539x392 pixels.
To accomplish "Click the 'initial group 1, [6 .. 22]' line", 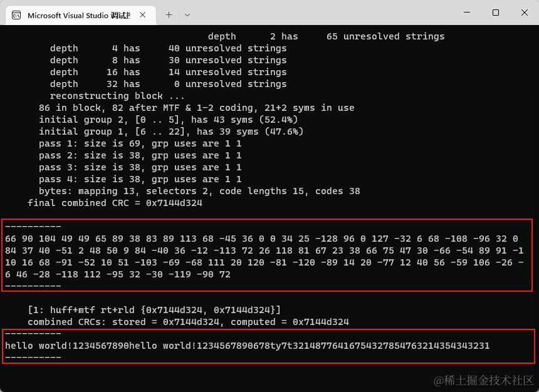I will [x=171, y=132].
